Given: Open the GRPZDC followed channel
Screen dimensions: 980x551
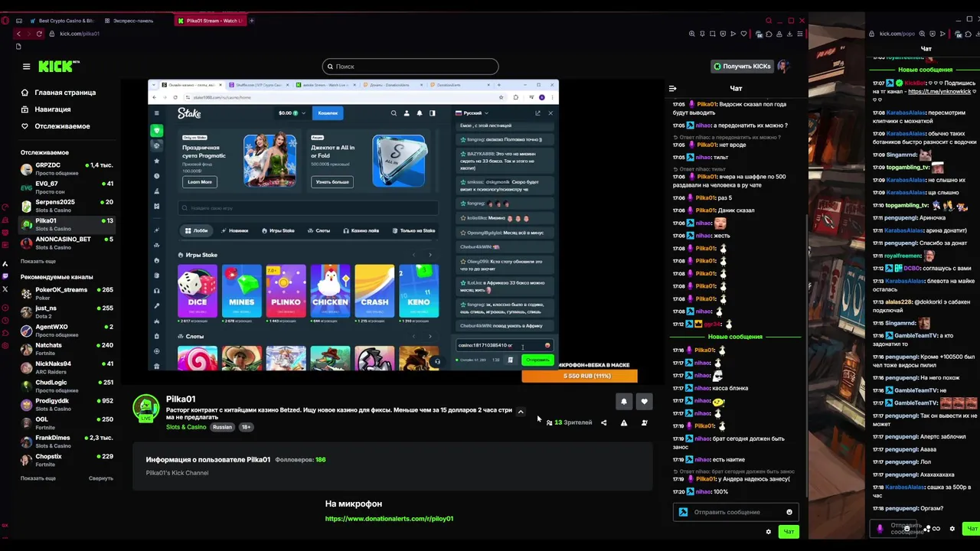Looking at the screenshot, I should coord(67,168).
